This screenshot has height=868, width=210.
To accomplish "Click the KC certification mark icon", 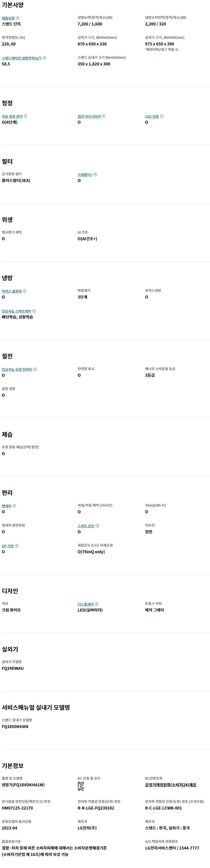I will tap(81, 787).
